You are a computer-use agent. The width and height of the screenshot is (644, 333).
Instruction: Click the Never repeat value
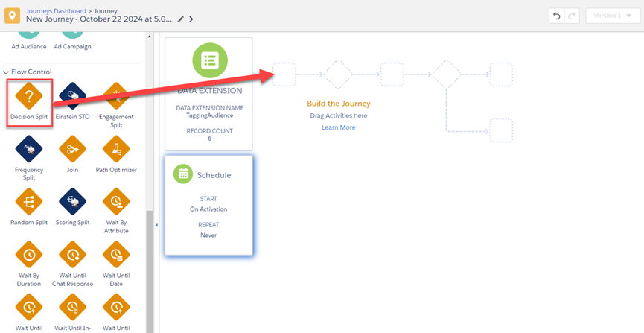pyautogui.click(x=208, y=235)
